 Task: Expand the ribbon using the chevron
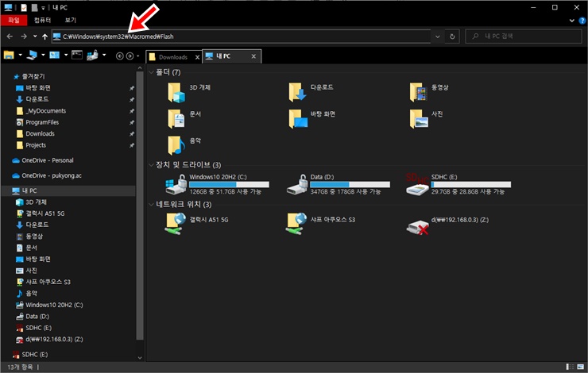(x=572, y=21)
